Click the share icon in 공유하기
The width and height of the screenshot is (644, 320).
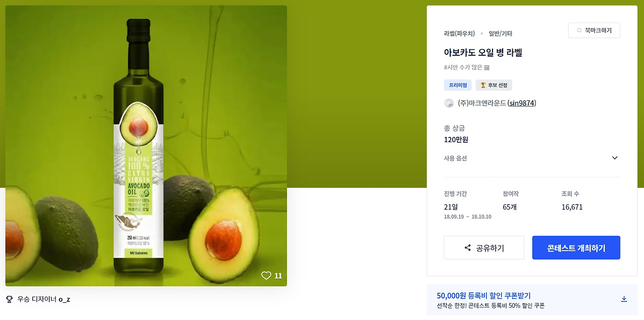(x=468, y=248)
